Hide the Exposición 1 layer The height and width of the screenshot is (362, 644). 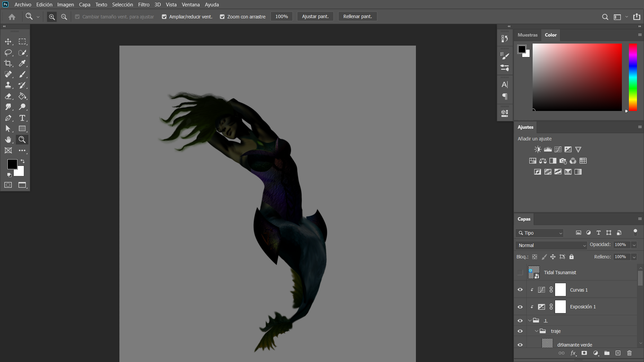click(520, 307)
